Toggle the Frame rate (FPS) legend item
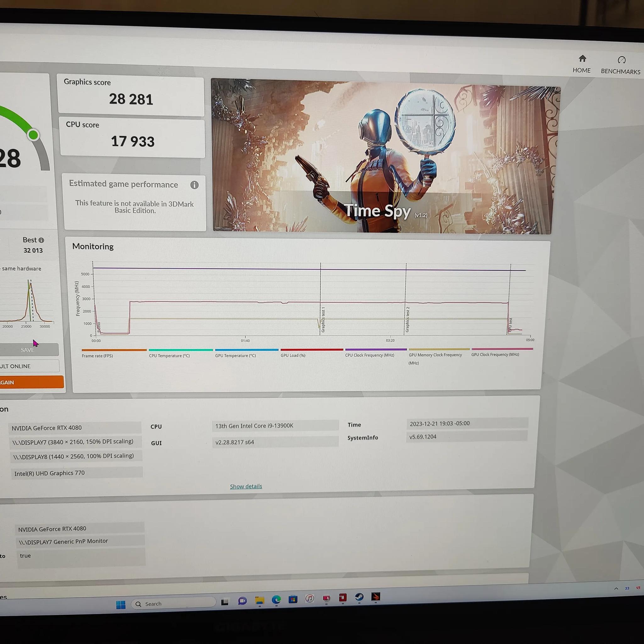 tap(114, 353)
